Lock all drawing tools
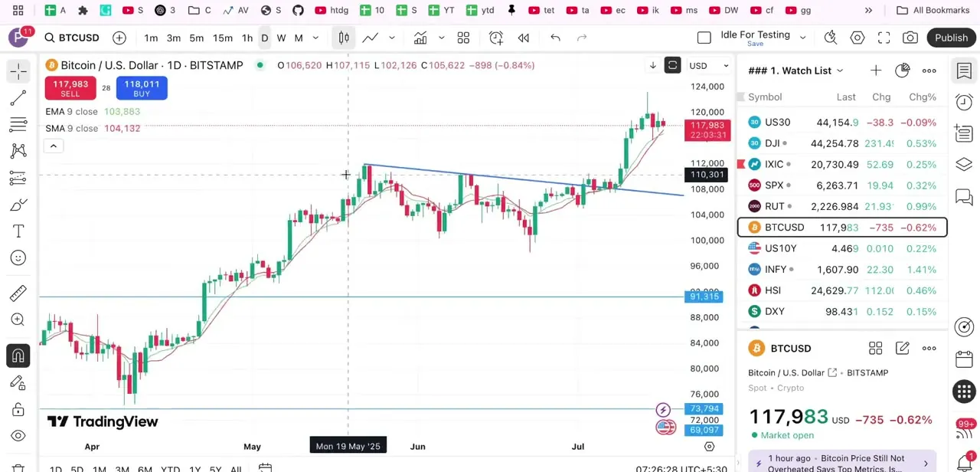Screen dimensions: 980x472 (18, 409)
